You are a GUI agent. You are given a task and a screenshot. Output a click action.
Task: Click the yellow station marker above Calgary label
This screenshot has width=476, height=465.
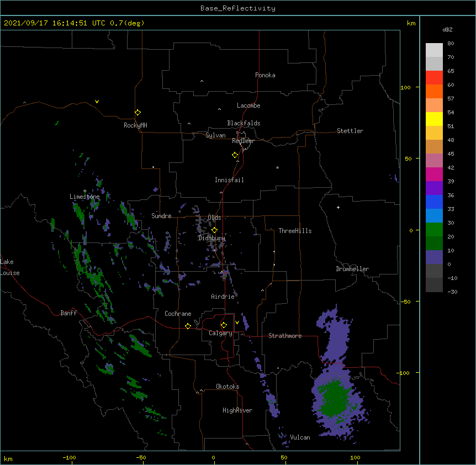point(224,325)
